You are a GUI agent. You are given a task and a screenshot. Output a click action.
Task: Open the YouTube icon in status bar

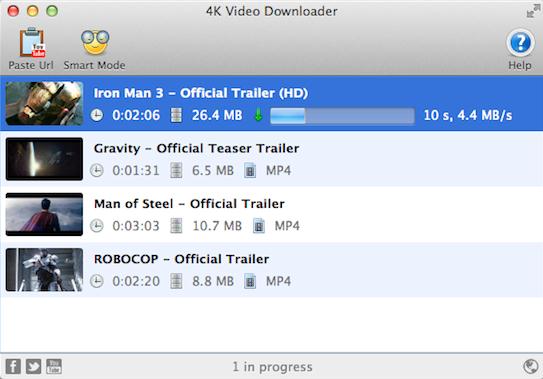tap(54, 367)
